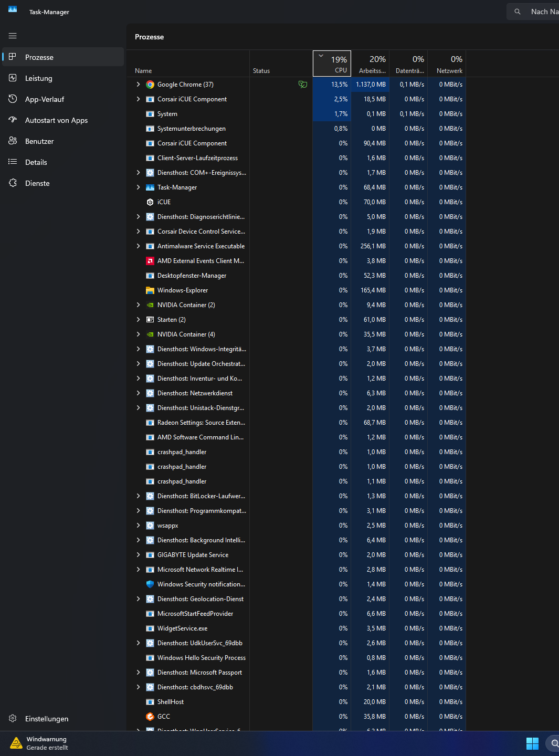Viewport: 559px width, 756px height.
Task: Click the Leistung performance icon
Action: (13, 78)
